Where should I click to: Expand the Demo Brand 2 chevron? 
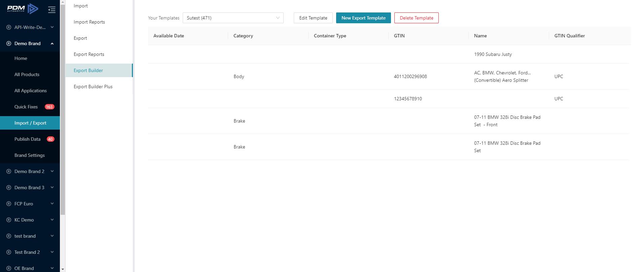(52, 171)
